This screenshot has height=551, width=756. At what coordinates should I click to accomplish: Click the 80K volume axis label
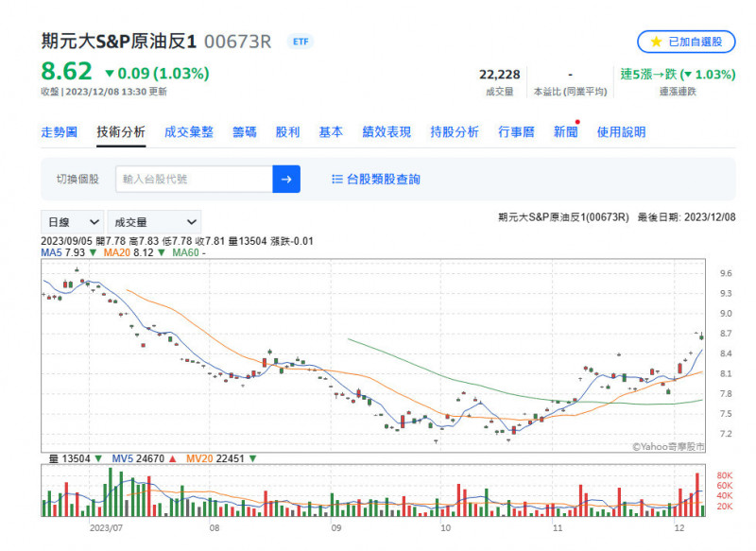tap(725, 475)
